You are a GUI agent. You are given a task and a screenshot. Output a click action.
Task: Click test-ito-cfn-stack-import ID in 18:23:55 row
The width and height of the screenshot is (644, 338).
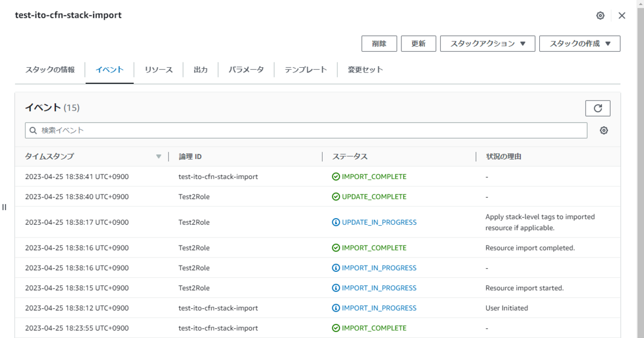pos(218,328)
